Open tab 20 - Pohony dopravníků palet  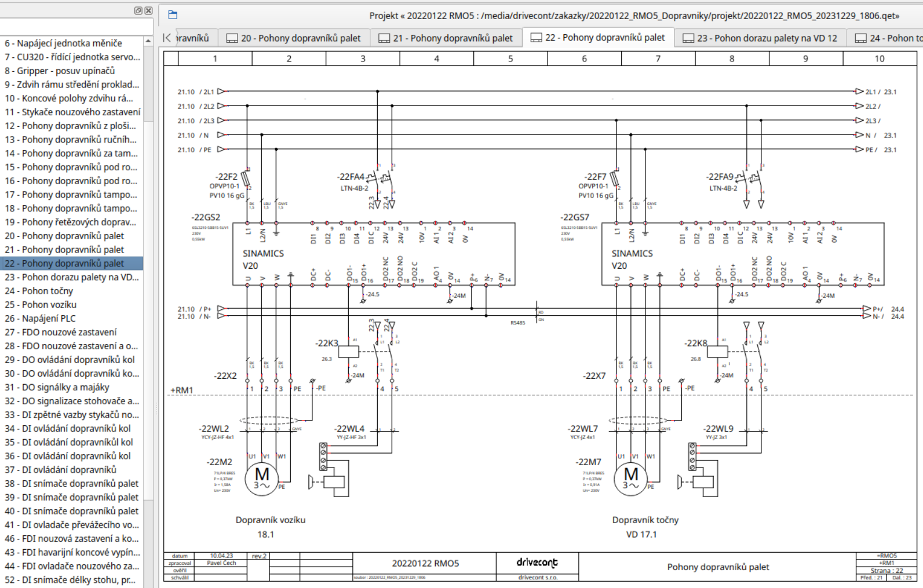[x=294, y=38]
